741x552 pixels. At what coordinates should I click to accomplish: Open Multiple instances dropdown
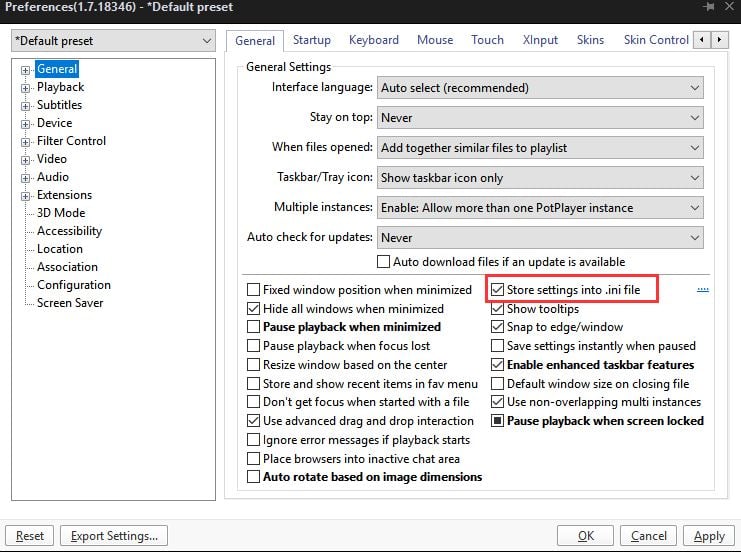click(540, 207)
